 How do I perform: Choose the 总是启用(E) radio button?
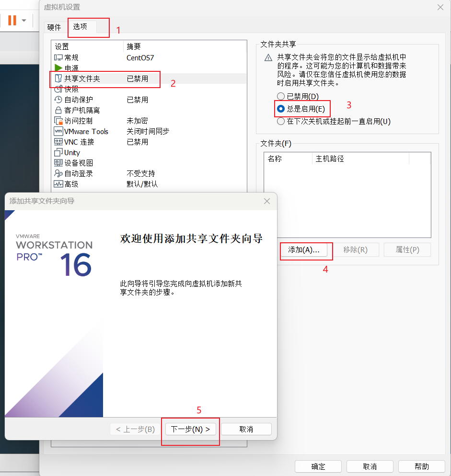coord(281,109)
